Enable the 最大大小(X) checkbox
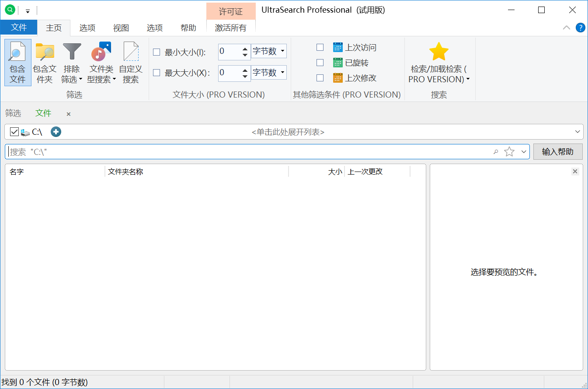Screen dimensions: 588x389 (157, 73)
